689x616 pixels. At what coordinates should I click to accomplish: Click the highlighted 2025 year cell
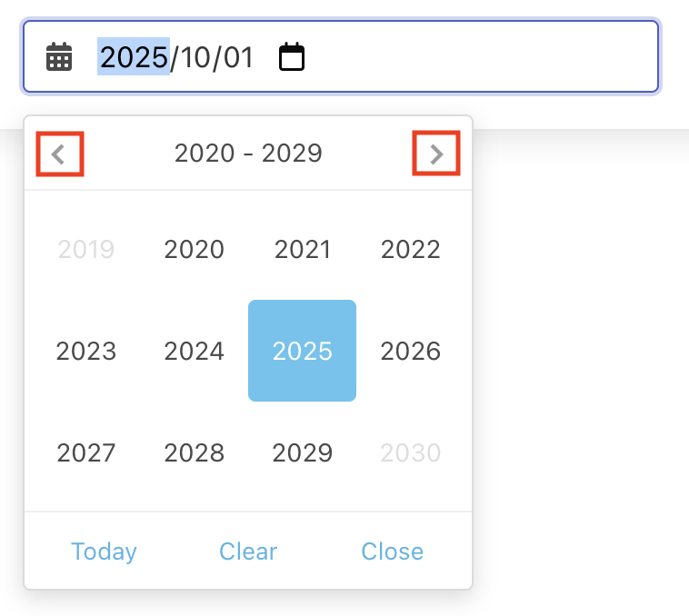(303, 352)
